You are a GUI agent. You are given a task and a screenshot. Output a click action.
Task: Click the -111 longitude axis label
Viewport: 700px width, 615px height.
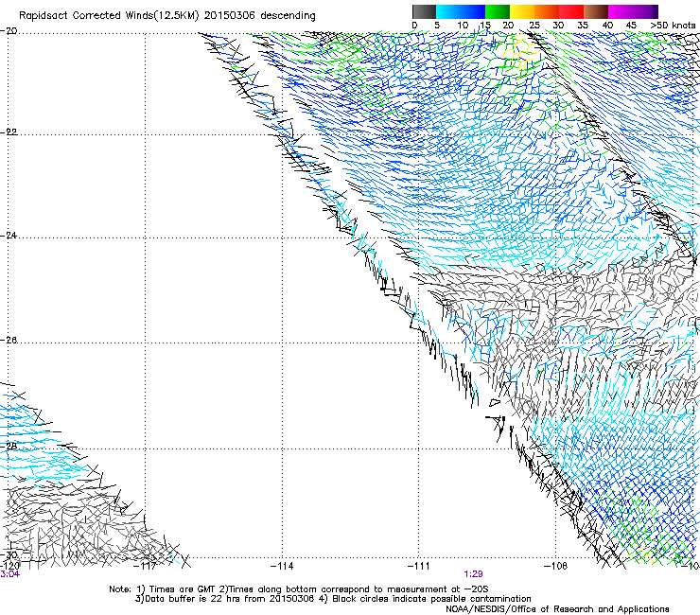[x=419, y=567]
